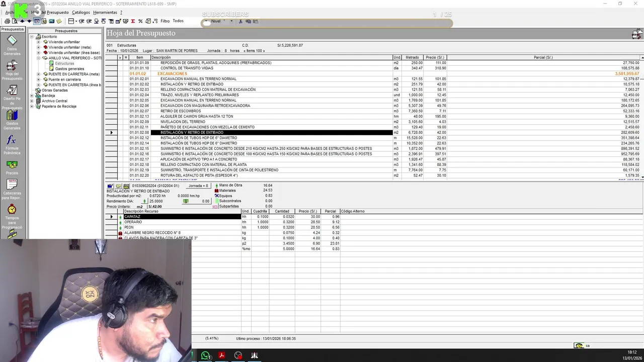The image size is (644, 362).
Task: Click the clock showing 18:12 in taskbar
Action: point(632,352)
